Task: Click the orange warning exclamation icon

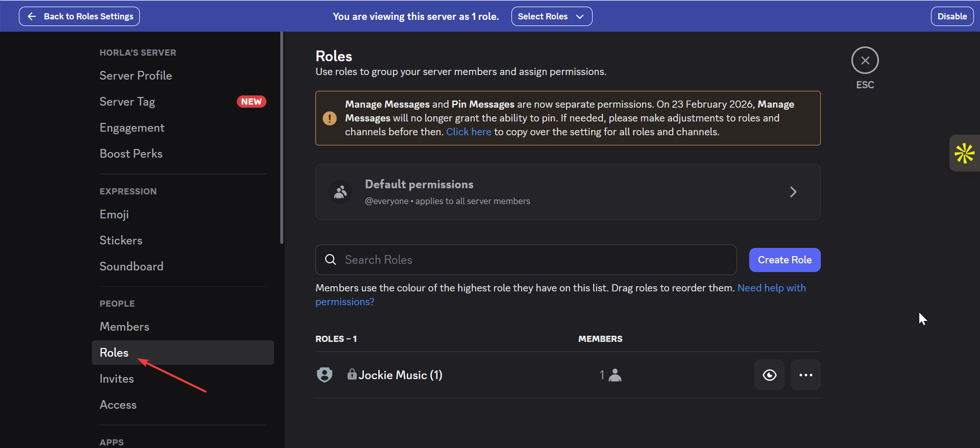Action: point(330,118)
